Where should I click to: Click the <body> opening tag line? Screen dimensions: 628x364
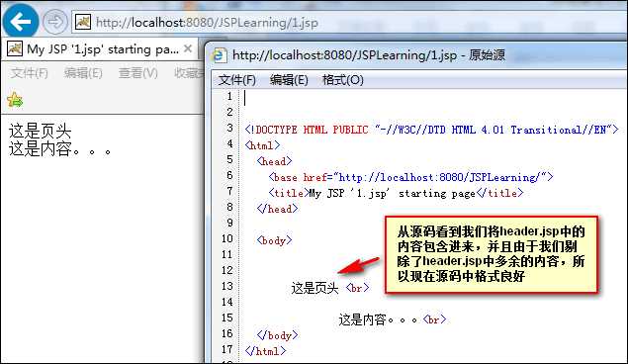275,240
